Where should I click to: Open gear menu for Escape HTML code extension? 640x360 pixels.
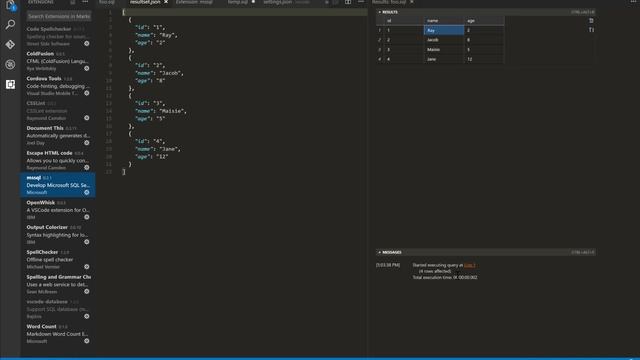(87, 167)
